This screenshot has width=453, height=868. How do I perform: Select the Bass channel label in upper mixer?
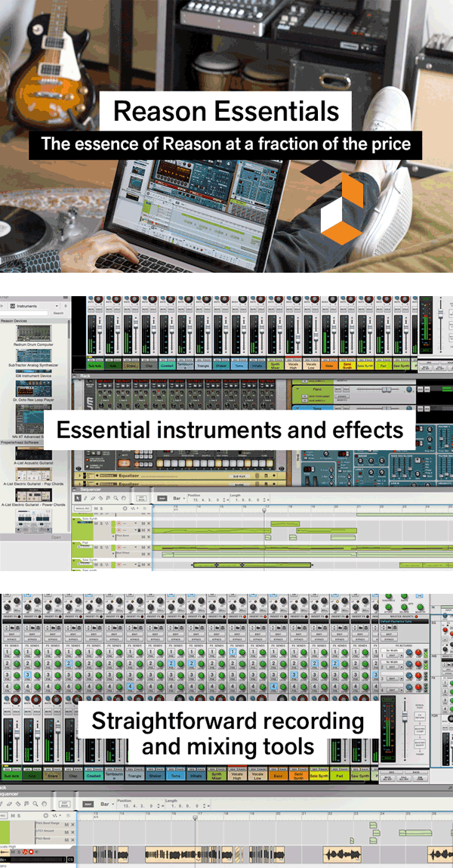point(328,366)
